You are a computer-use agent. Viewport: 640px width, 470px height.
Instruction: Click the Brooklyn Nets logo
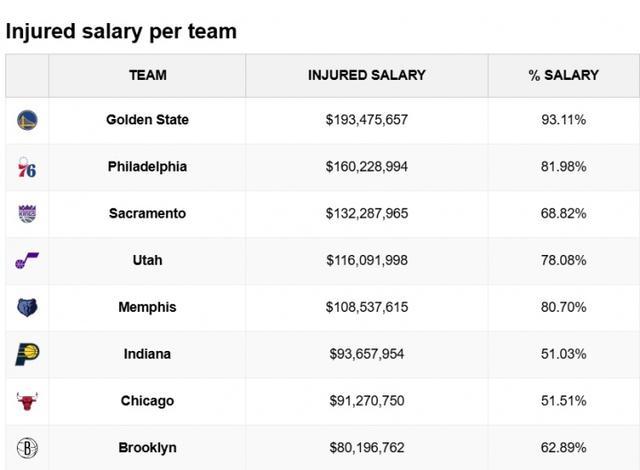click(27, 447)
